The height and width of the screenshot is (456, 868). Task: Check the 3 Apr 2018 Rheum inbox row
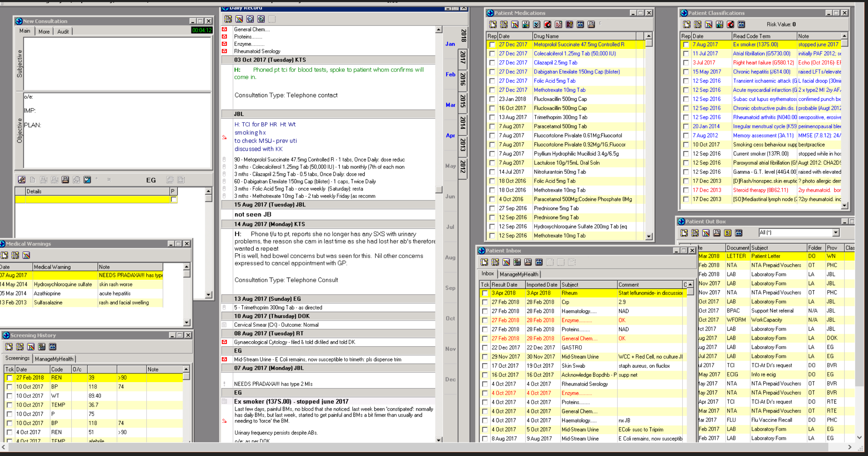[485, 293]
